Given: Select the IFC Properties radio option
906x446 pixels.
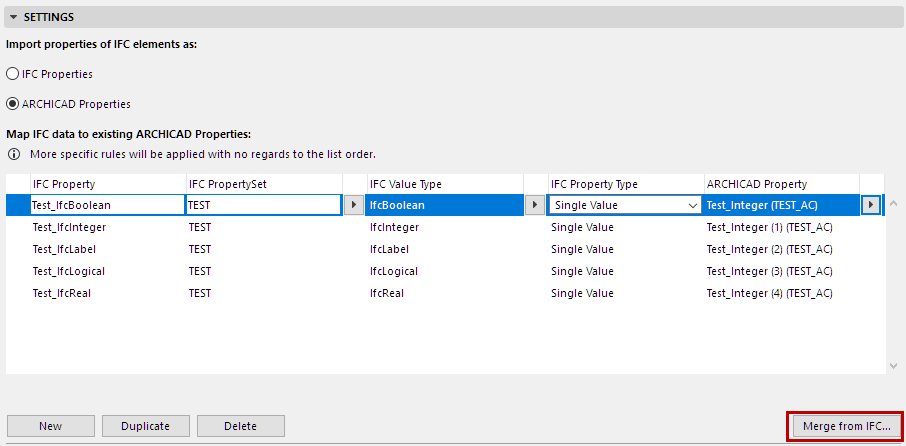Looking at the screenshot, I should pyautogui.click(x=13, y=74).
